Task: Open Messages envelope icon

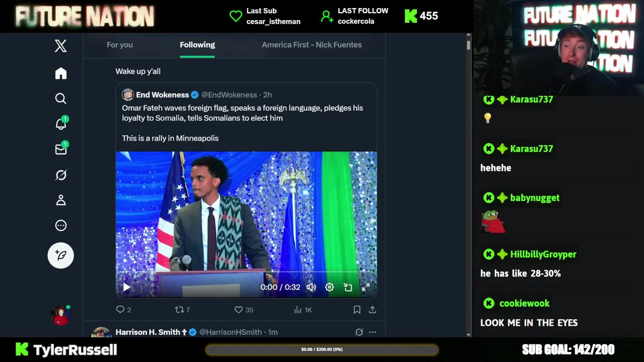Action: (61, 149)
